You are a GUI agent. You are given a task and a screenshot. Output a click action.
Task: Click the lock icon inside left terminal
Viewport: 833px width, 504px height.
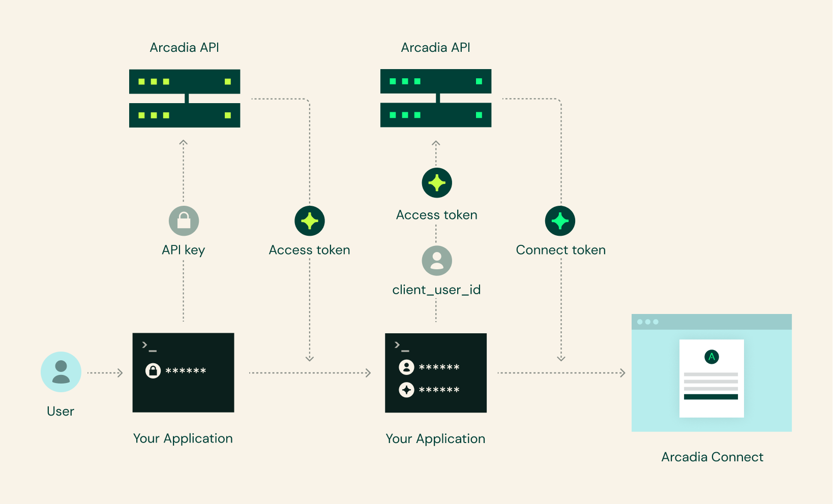click(153, 371)
